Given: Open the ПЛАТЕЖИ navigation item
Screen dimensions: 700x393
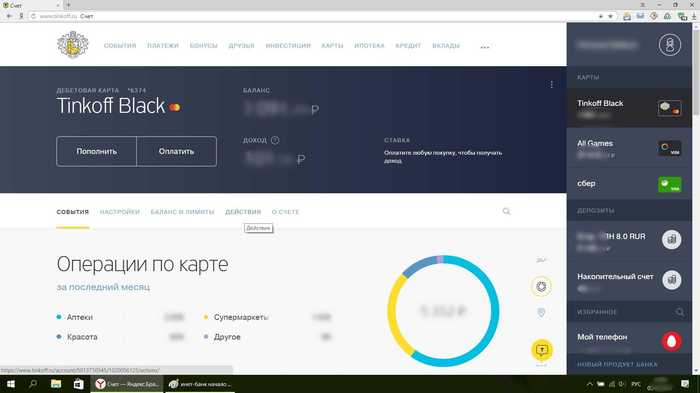Looking at the screenshot, I should click(162, 46).
